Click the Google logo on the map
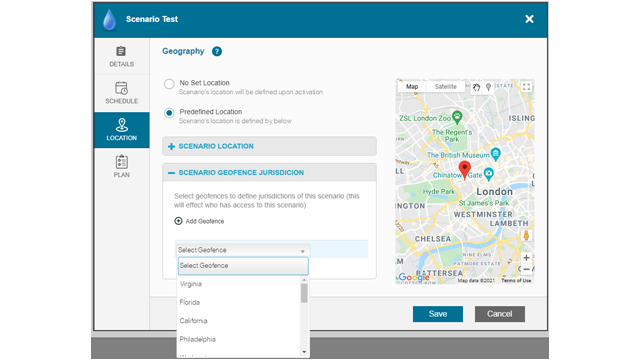This screenshot has width=640, height=360. 413,278
